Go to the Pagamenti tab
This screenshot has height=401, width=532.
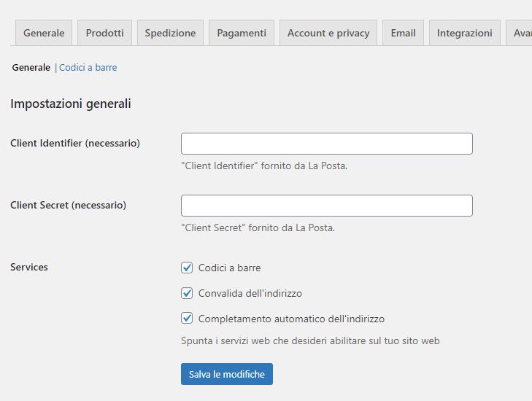[241, 33]
